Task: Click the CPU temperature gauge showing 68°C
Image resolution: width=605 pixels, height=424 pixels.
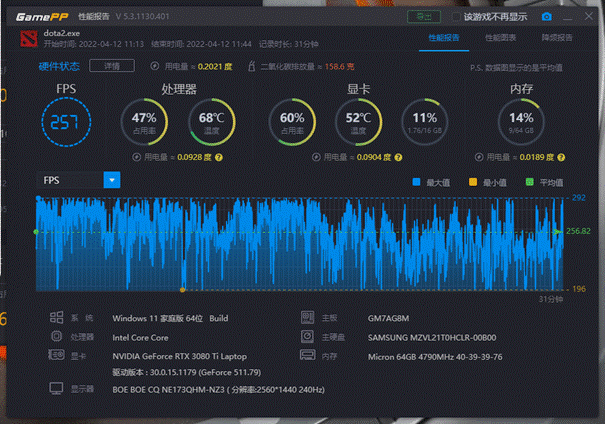Action: pos(213,122)
